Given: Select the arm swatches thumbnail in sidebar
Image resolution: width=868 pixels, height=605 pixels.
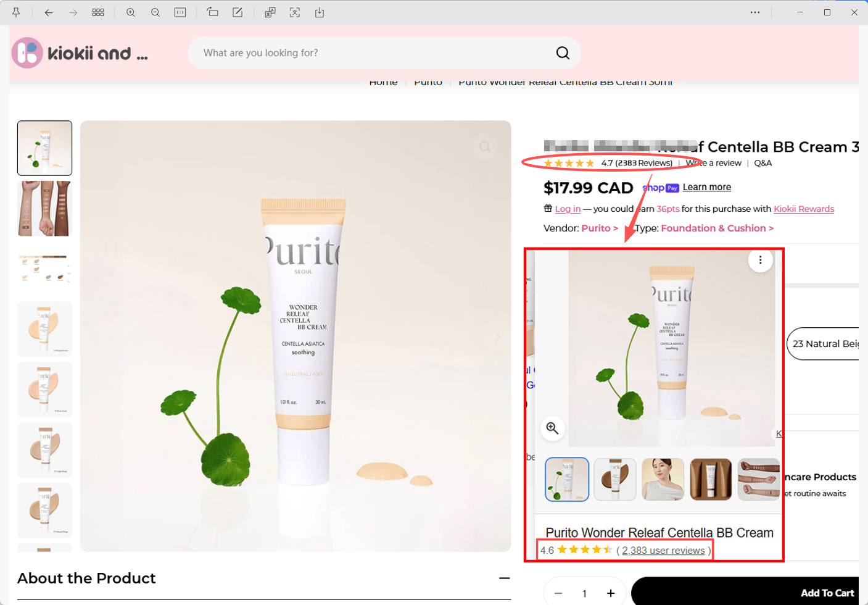Looking at the screenshot, I should 45,209.
